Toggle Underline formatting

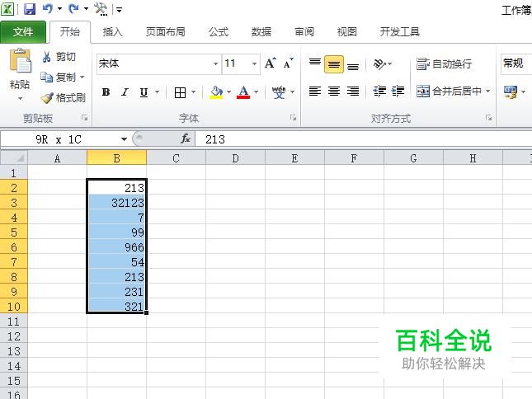(144, 92)
